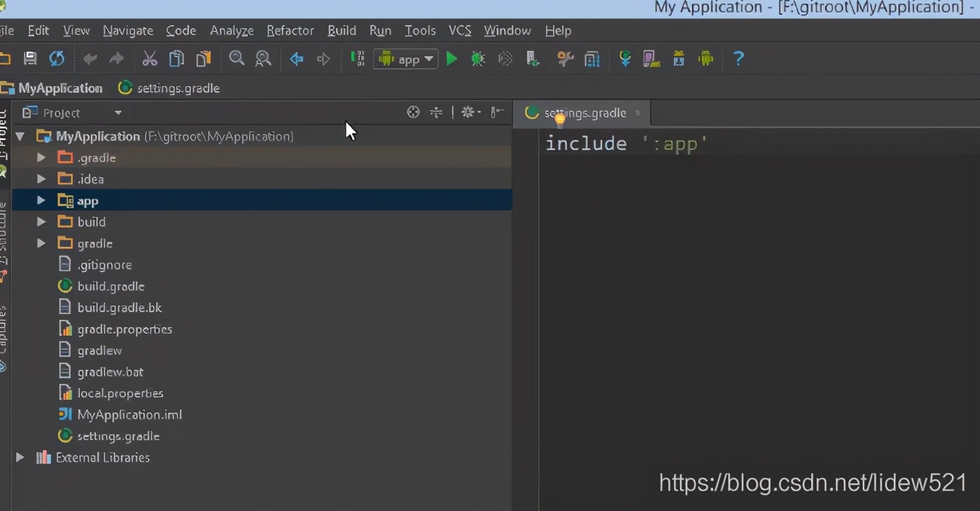Image resolution: width=980 pixels, height=511 pixels.
Task: Run the app using the green Run button
Action: [x=451, y=58]
